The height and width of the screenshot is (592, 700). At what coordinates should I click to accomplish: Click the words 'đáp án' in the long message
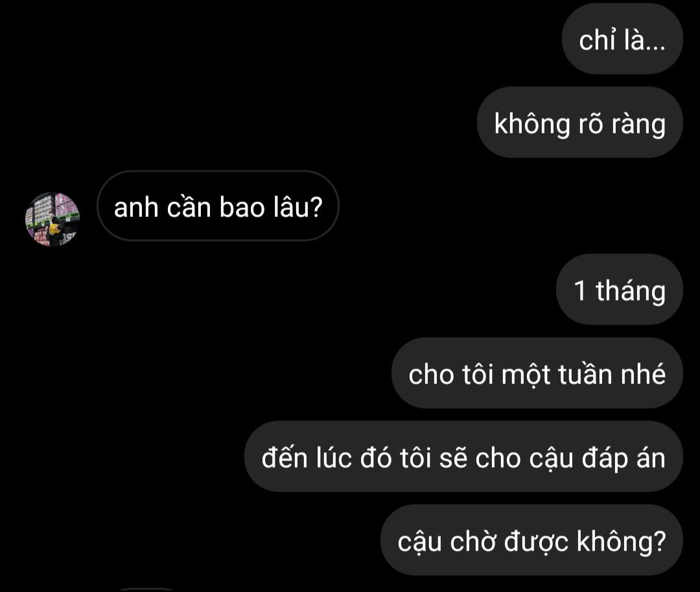click(624, 458)
